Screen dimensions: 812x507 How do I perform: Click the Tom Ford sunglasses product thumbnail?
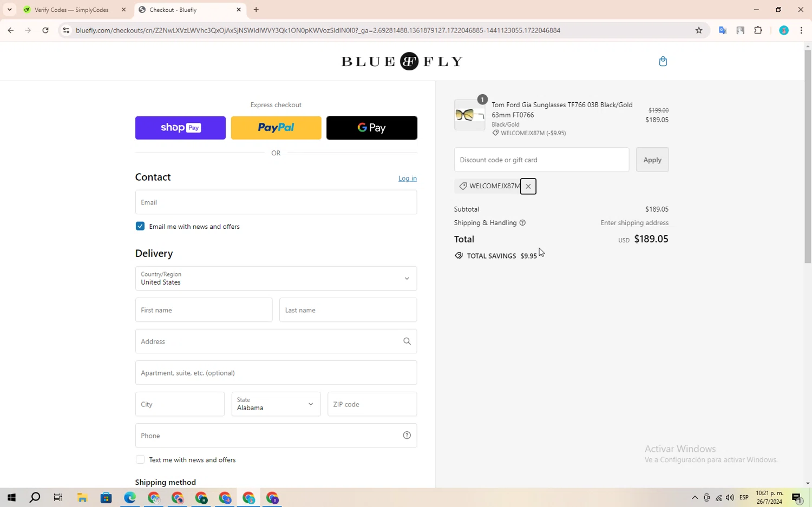click(469, 115)
